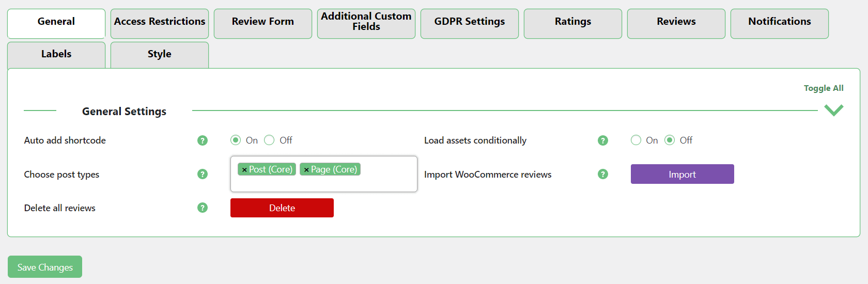Screen dimensions: 868x284
Task: Click help icon for Load assets conditionally
Action: (603, 140)
